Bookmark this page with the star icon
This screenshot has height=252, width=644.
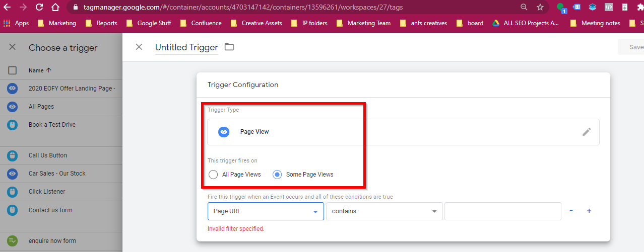tap(540, 7)
